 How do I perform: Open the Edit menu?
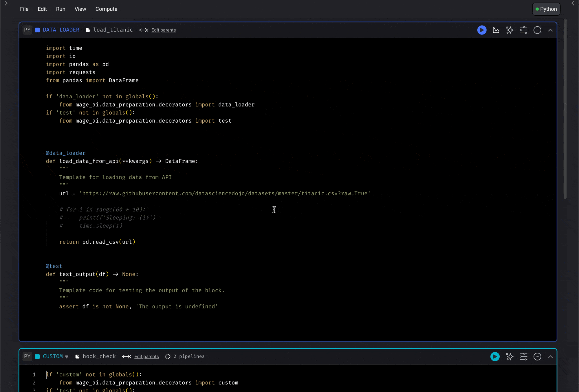(x=42, y=9)
